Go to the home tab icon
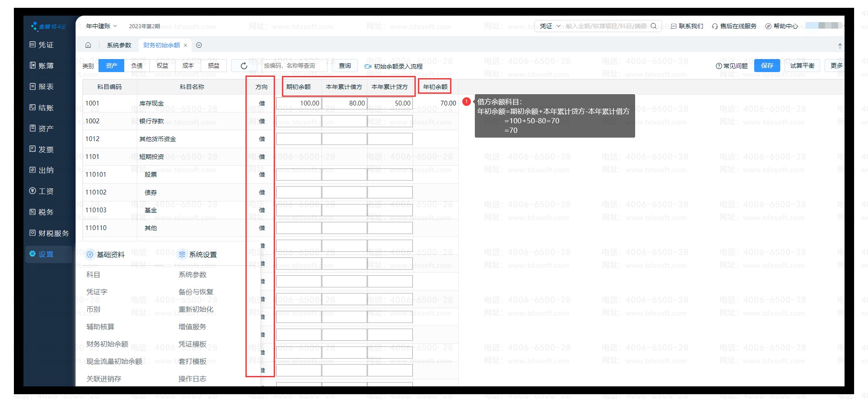This screenshot has height=402, width=868. (88, 45)
